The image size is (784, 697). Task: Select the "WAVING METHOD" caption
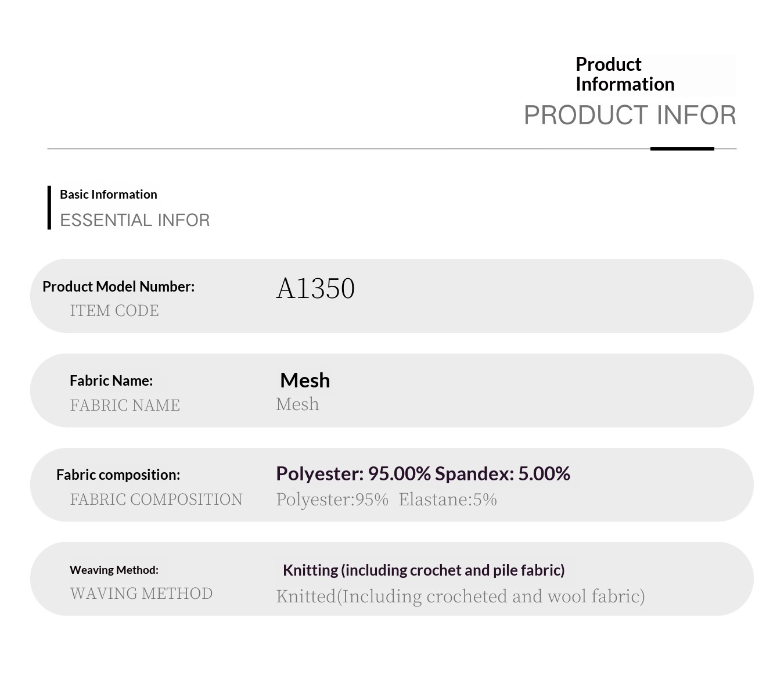click(141, 594)
